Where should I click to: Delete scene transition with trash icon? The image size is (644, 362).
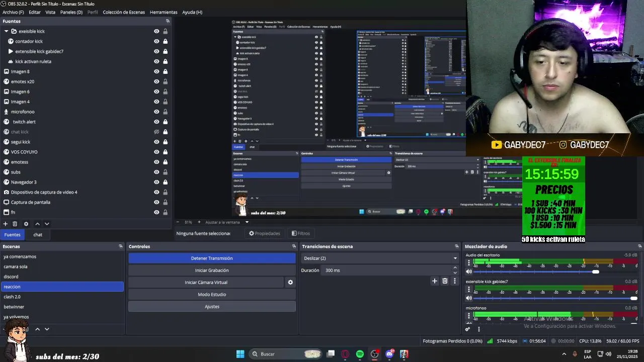445,281
